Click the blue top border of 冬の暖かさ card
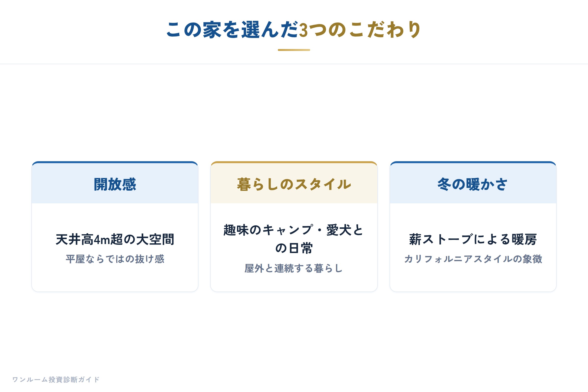588x392 pixels. pos(473,162)
